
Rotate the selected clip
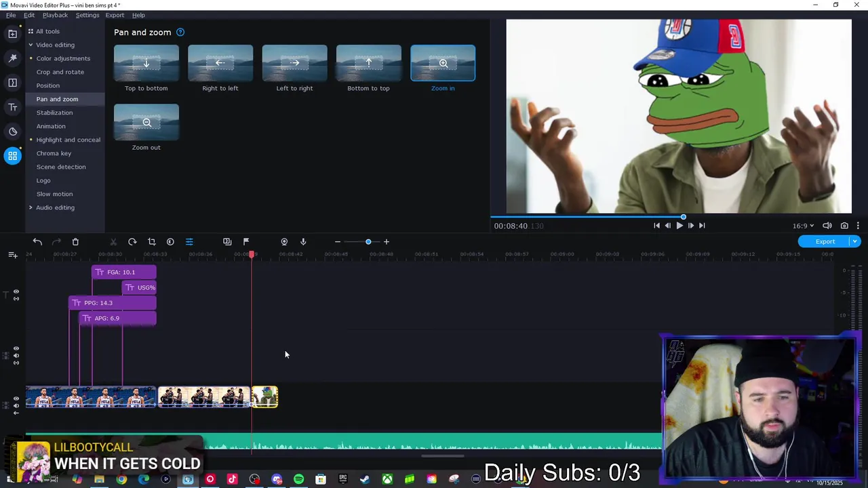pyautogui.click(x=132, y=242)
